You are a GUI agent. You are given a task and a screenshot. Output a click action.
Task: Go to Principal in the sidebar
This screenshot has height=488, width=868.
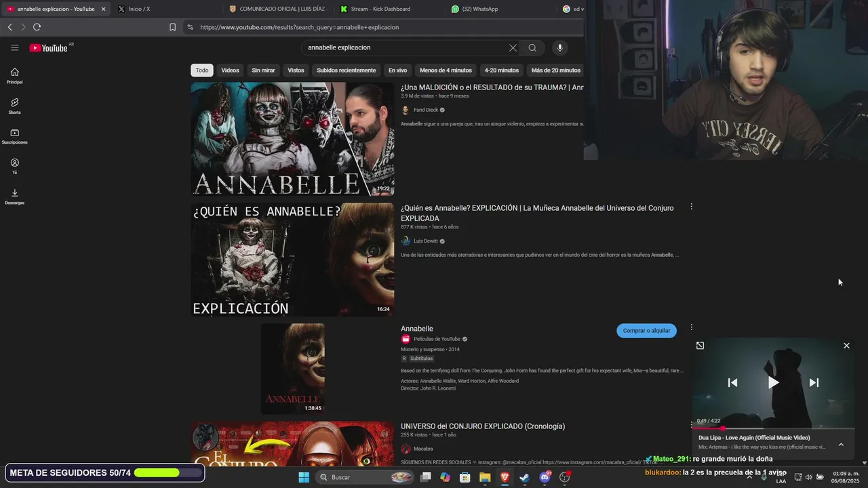pyautogui.click(x=14, y=76)
